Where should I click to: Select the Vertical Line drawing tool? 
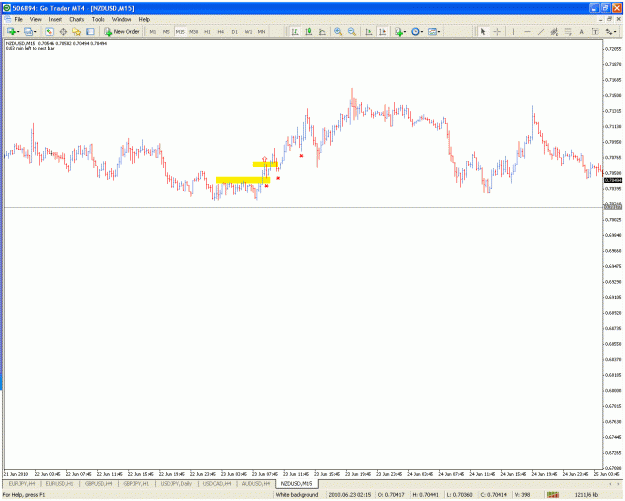pyautogui.click(x=513, y=31)
